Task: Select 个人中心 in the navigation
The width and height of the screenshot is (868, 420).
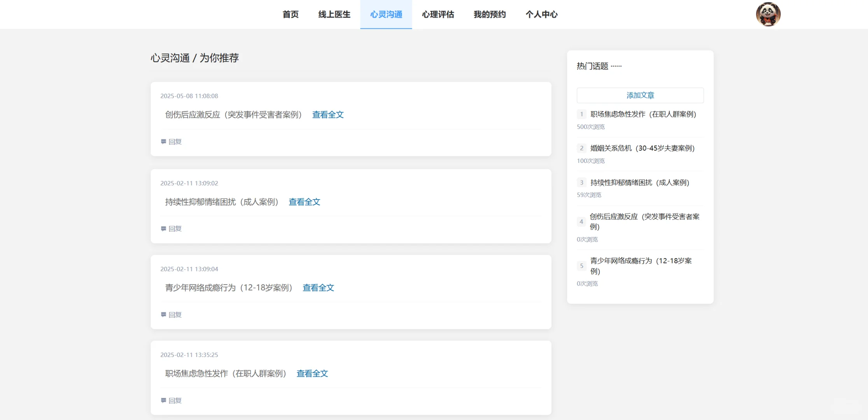Action: pyautogui.click(x=541, y=14)
